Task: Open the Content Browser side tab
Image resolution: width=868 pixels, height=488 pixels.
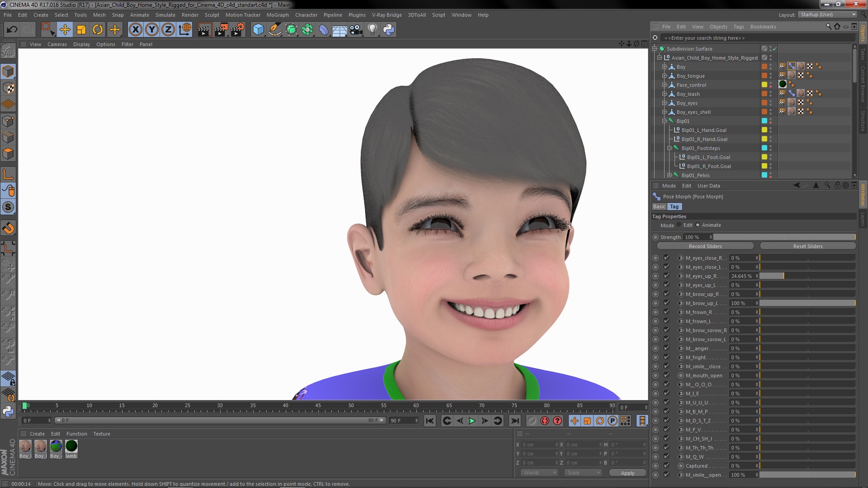Action: (x=863, y=84)
